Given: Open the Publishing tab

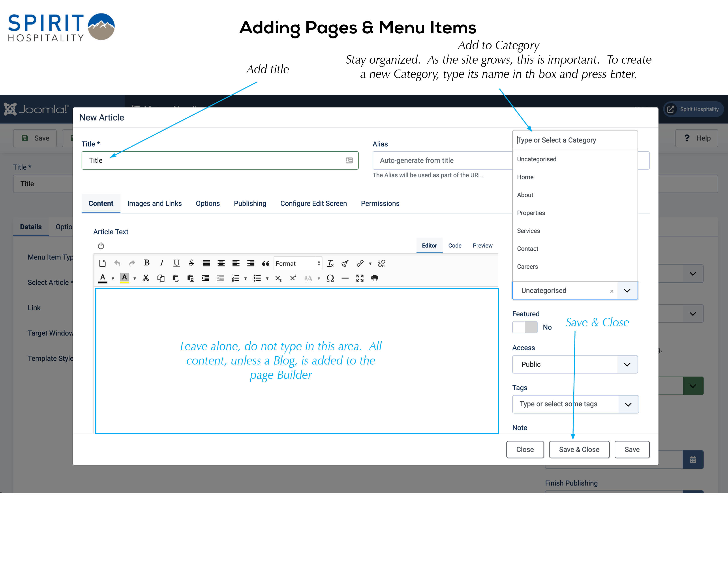Looking at the screenshot, I should coord(250,204).
